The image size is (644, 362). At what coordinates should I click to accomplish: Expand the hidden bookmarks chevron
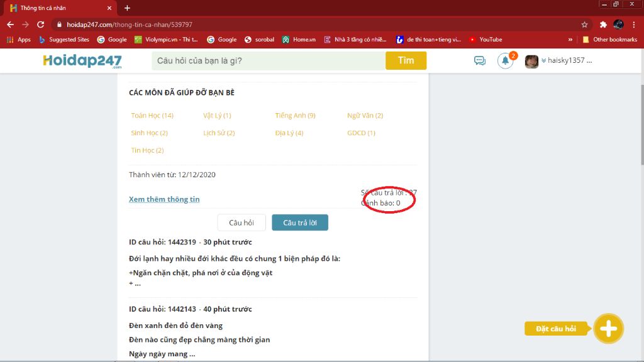[570, 40]
